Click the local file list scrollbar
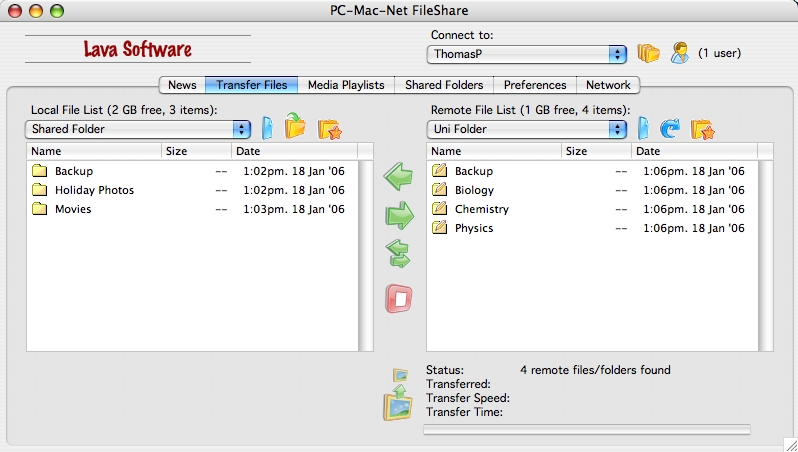 point(366,256)
